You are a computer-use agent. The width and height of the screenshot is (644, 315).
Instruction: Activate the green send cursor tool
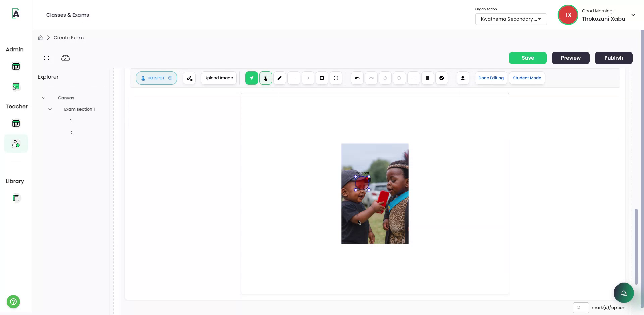(251, 78)
